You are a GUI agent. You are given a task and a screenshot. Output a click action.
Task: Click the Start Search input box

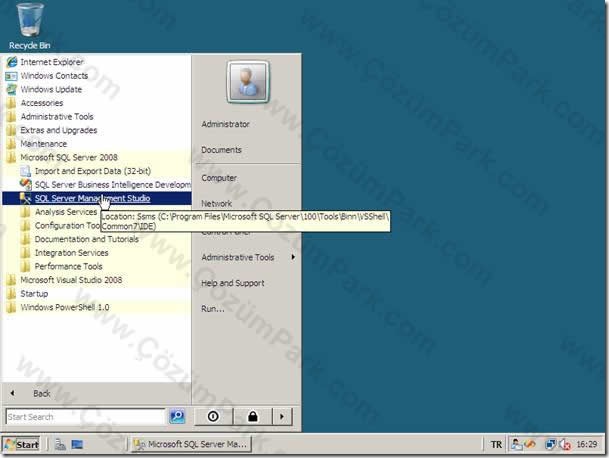pos(85,417)
